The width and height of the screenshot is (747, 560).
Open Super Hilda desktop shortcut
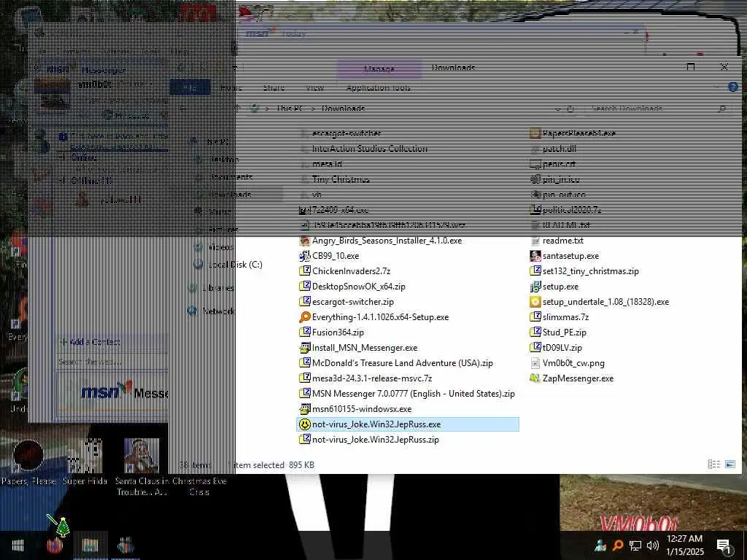pos(85,462)
